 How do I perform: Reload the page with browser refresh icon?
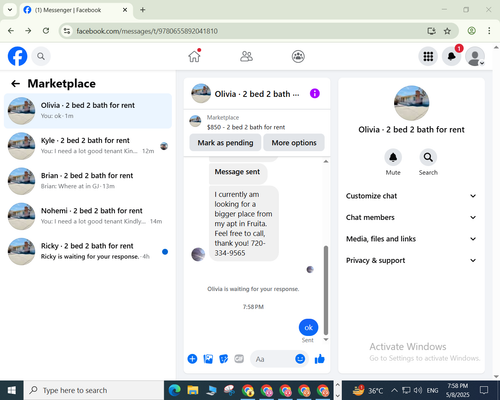coord(46,31)
